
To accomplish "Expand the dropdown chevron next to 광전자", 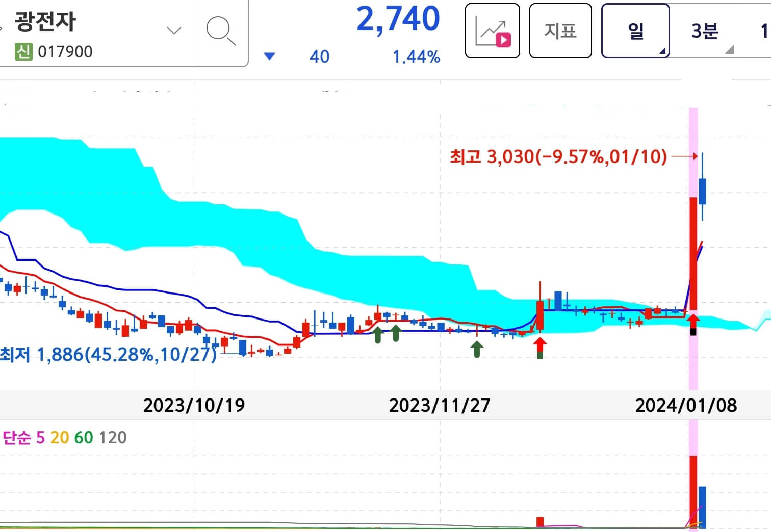I will point(174,31).
